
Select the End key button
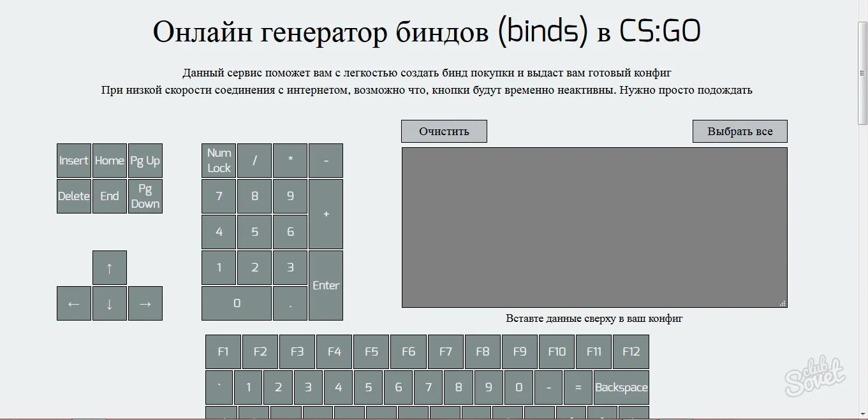click(110, 196)
